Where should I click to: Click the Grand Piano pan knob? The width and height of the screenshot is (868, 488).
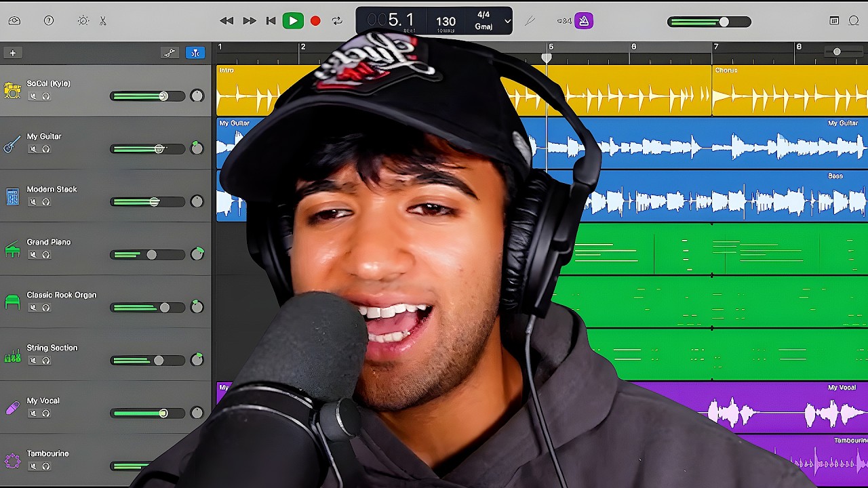tap(197, 254)
